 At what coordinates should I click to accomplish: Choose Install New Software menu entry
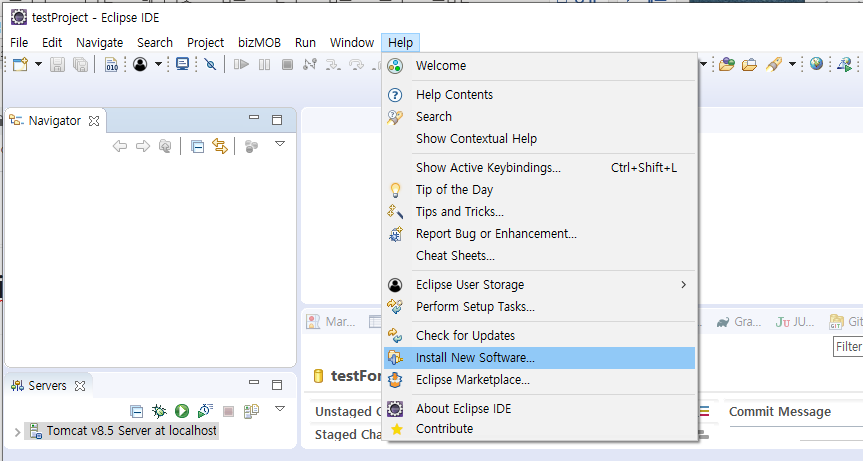pyautogui.click(x=539, y=358)
